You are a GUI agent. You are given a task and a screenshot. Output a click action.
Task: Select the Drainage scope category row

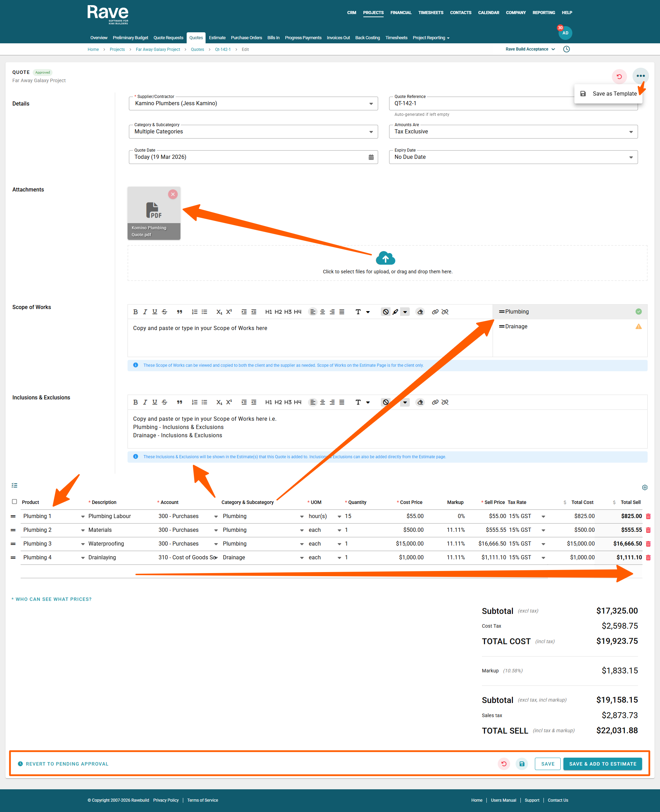tap(516, 326)
